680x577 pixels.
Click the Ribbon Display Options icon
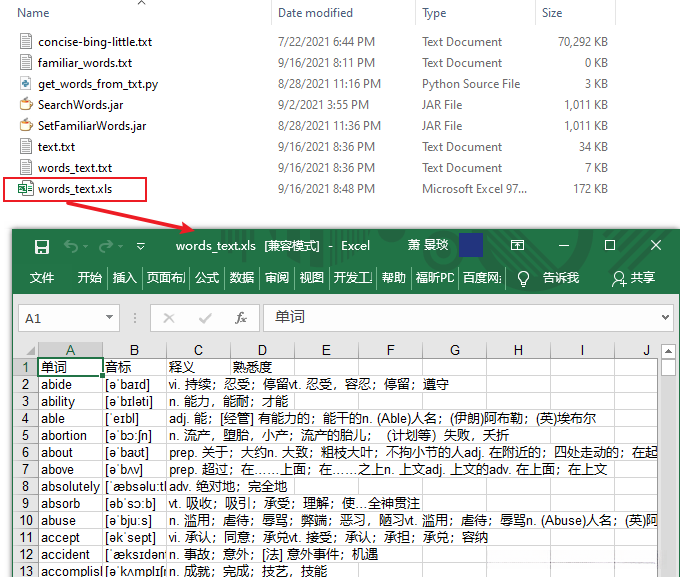pyautogui.click(x=517, y=245)
